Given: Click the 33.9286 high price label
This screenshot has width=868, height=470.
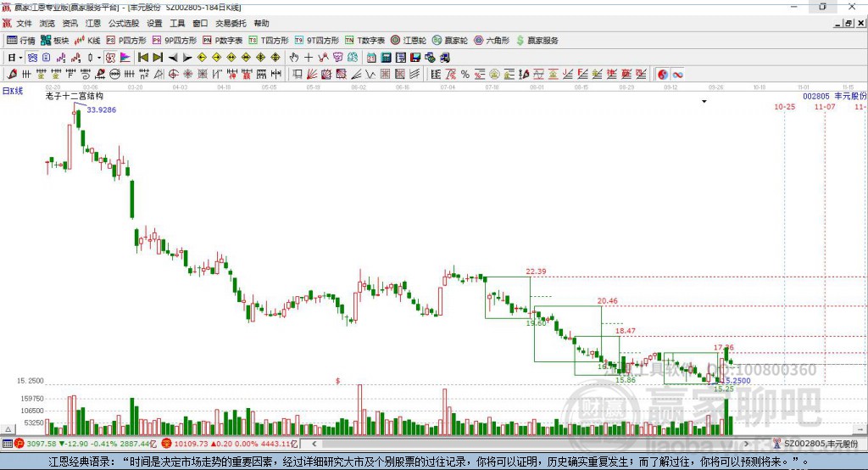Looking at the screenshot, I should click(102, 109).
